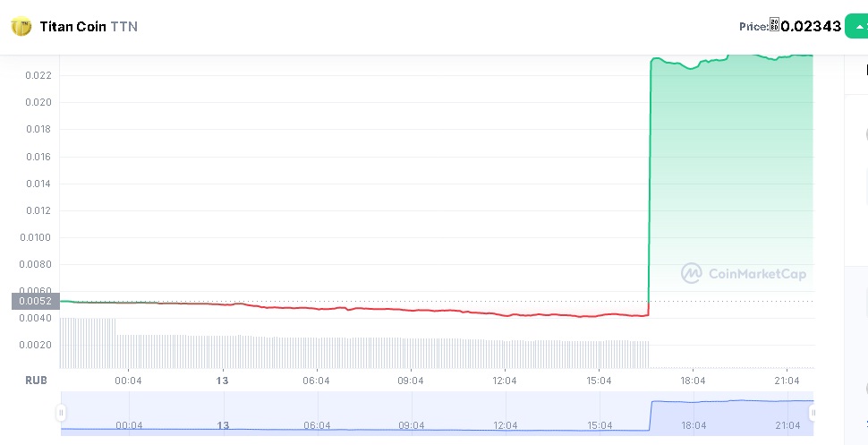Click the 09:04 label on main chart axis

[x=410, y=381]
